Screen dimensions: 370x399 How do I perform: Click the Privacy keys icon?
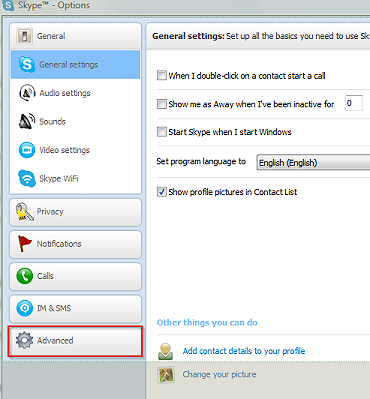[x=24, y=212]
